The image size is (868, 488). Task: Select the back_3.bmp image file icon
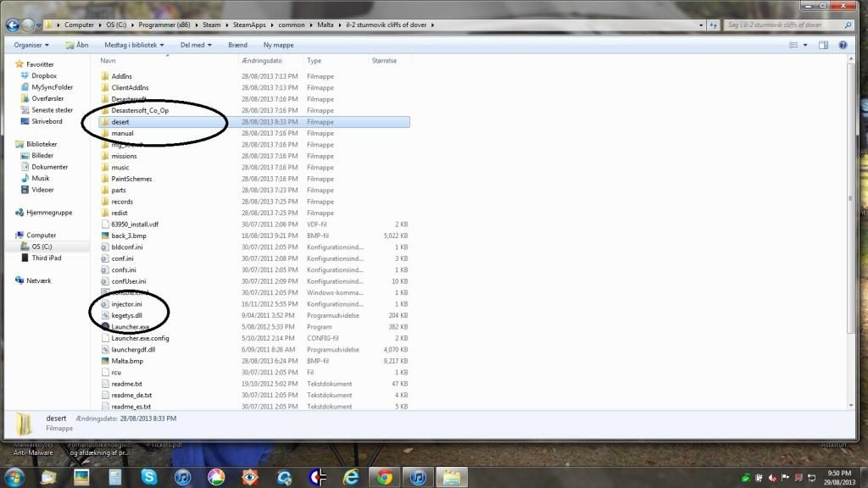coord(105,236)
